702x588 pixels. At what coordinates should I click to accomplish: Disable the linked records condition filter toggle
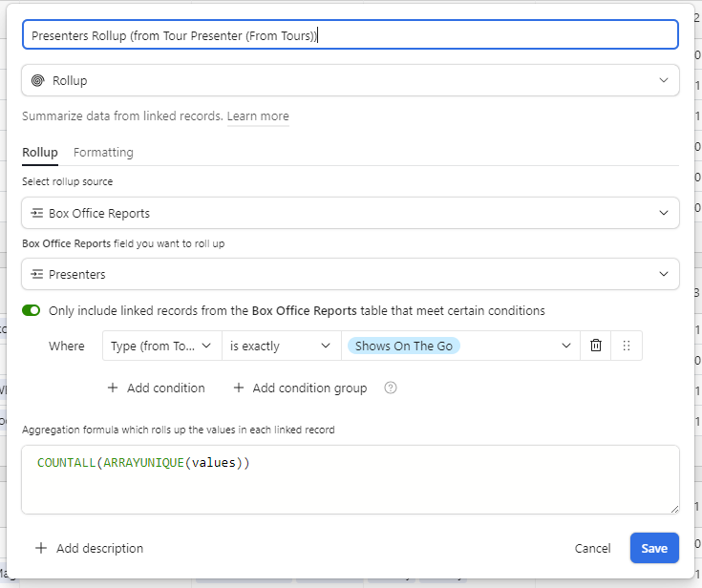tap(32, 310)
